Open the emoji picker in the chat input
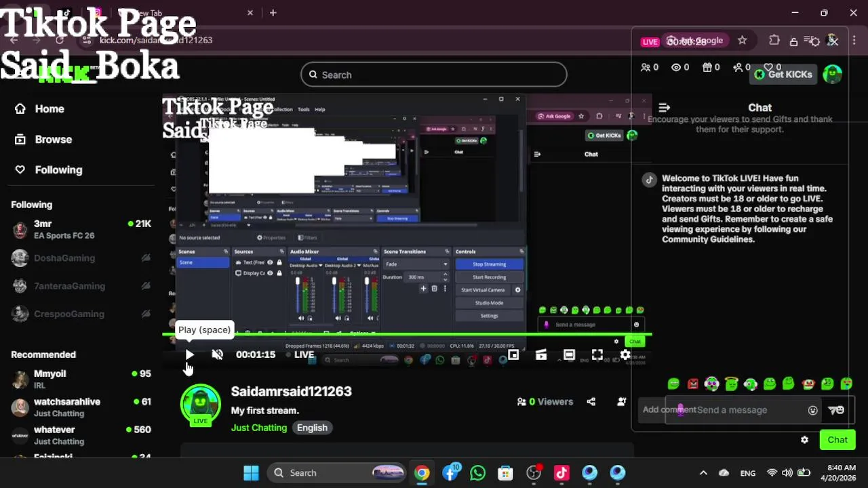Screen dimensions: 868x488 coord(813,410)
